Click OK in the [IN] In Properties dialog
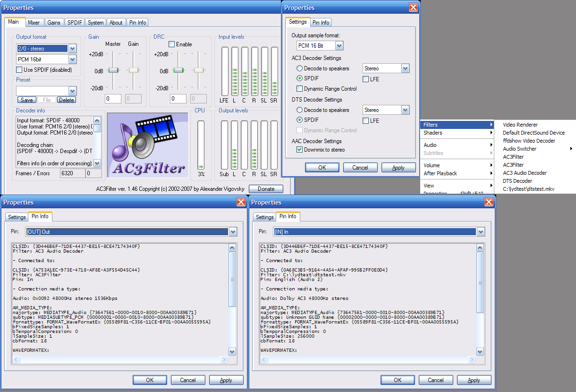 398,380
